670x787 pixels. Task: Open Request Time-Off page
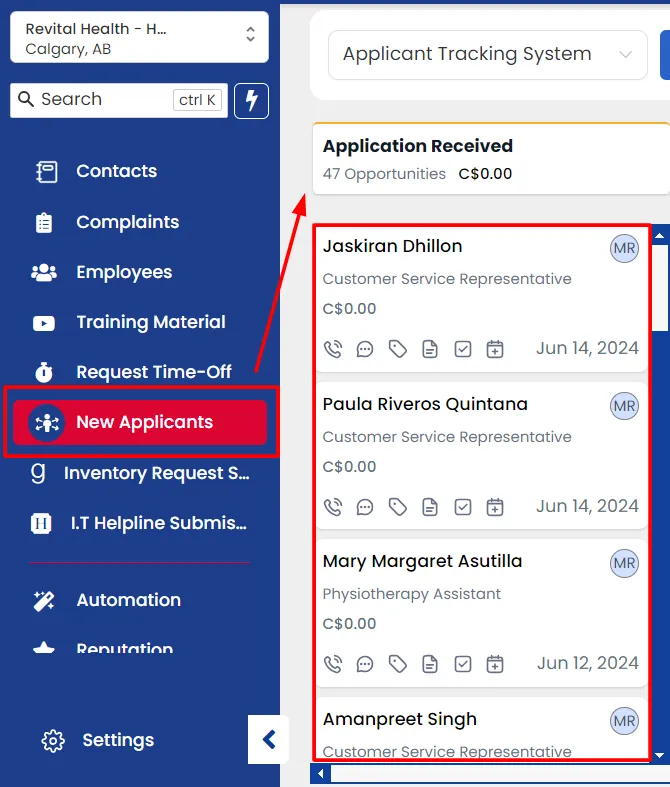pyautogui.click(x=132, y=372)
